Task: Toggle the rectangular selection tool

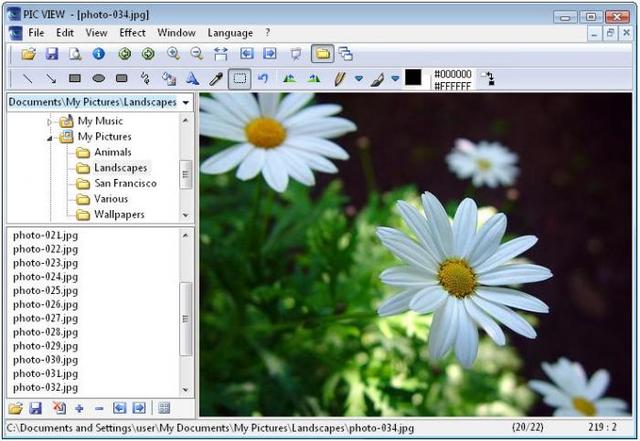Action: (x=240, y=78)
